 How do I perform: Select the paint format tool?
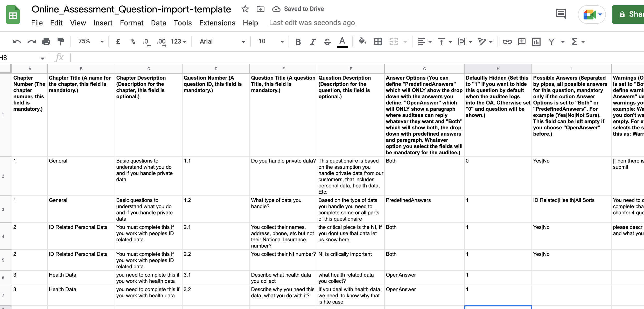[61, 41]
